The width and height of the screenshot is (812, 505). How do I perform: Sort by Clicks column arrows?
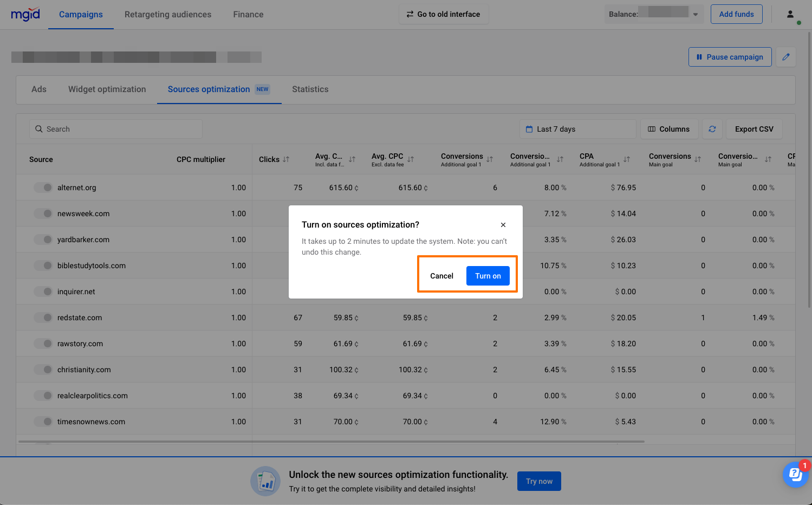coord(286,159)
